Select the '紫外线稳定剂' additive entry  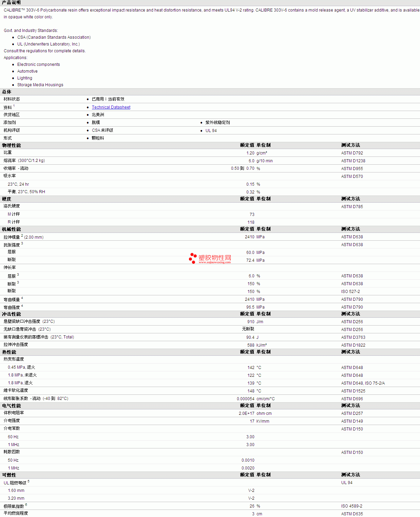coord(217,123)
